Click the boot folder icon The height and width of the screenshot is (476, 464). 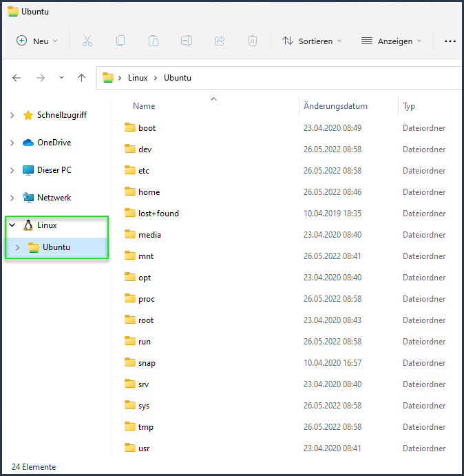(x=130, y=127)
